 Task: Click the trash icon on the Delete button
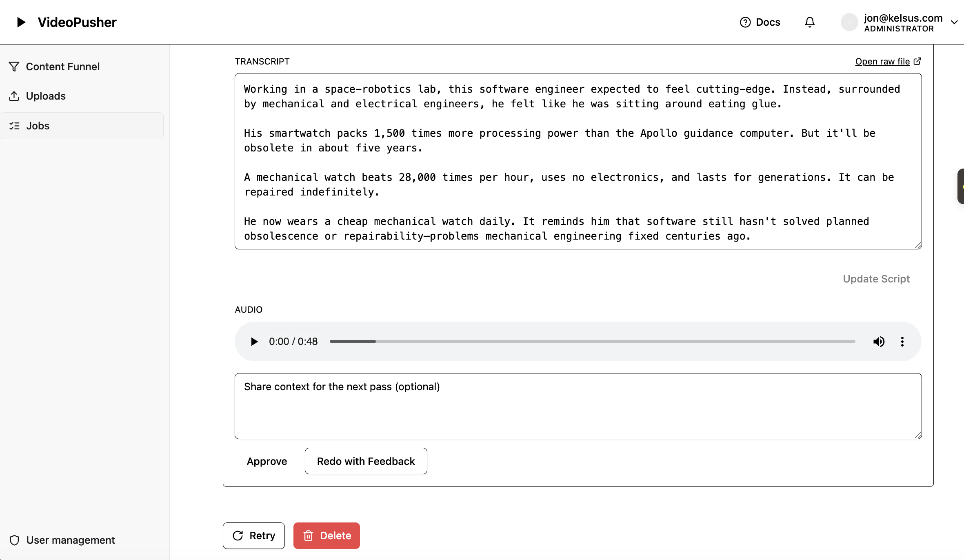point(309,536)
